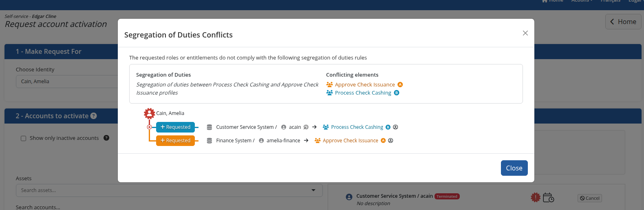Click the person-circle icon ending Process Check Cashing row
Screen dimensions: 644x210
395,127
